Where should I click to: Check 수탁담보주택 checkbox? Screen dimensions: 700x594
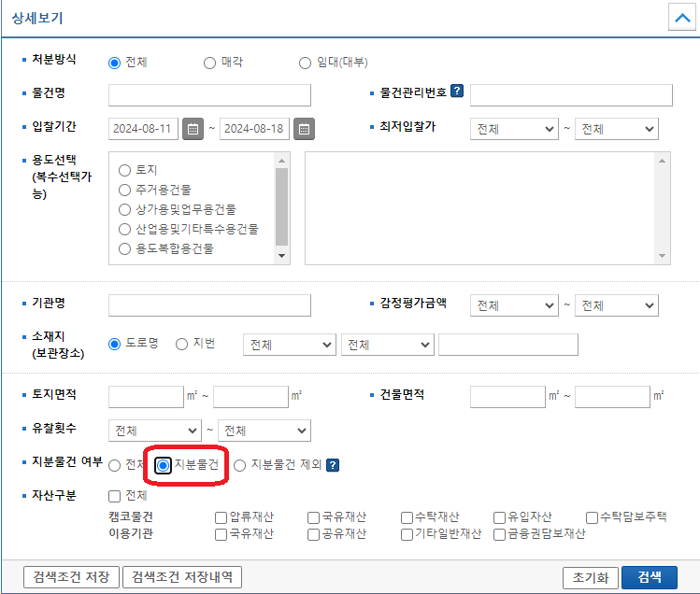[x=592, y=517]
